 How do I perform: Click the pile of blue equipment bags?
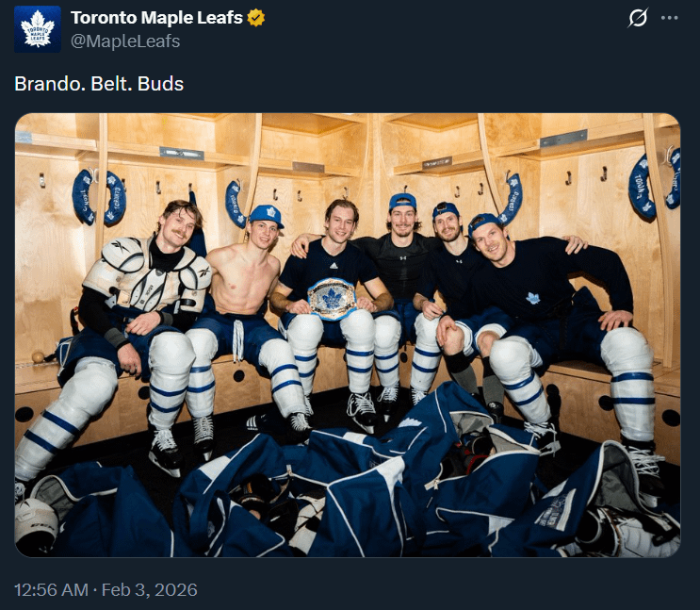(377, 481)
